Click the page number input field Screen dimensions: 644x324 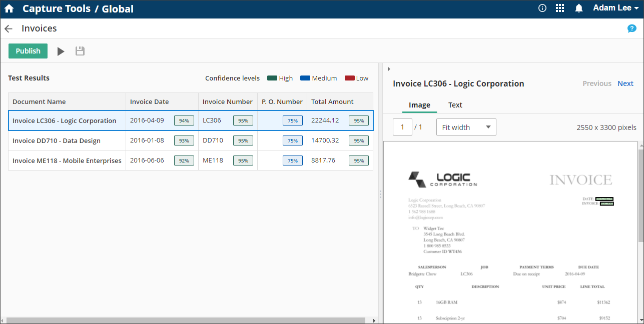coord(402,127)
